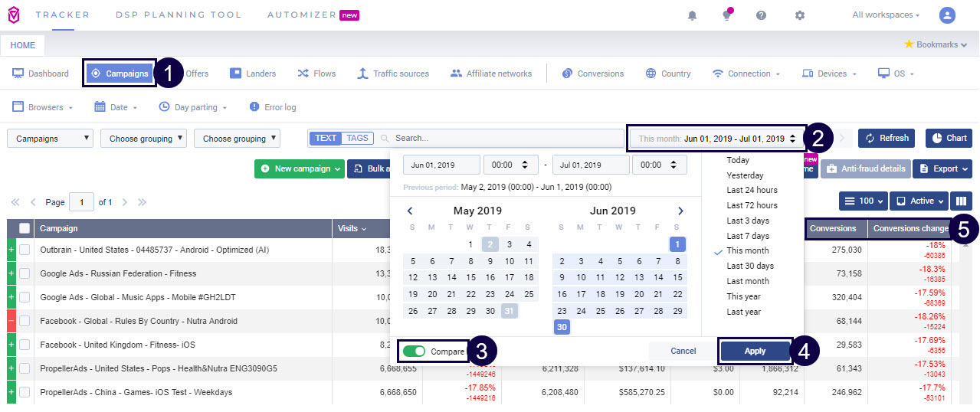The width and height of the screenshot is (980, 412).
Task: Click the user profile avatar icon
Action: 947,15
